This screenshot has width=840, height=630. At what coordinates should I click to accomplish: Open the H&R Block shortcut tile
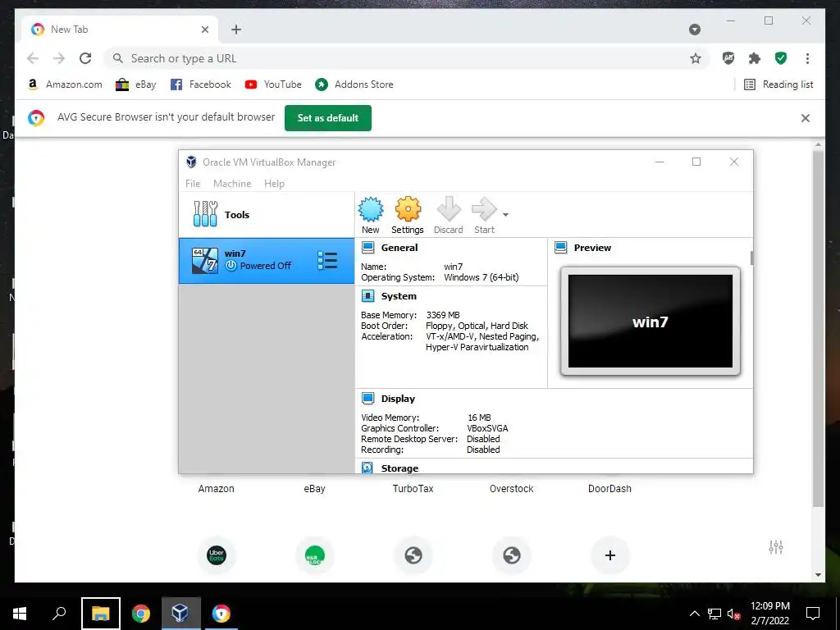click(x=314, y=555)
